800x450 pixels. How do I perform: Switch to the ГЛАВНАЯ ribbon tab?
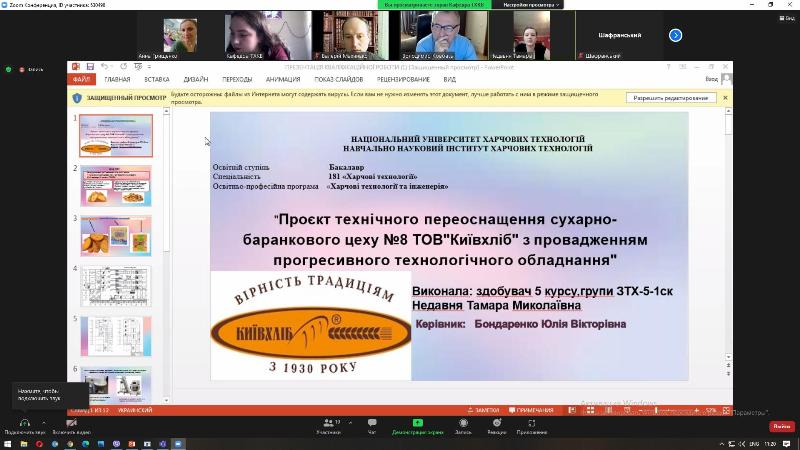pyautogui.click(x=117, y=80)
